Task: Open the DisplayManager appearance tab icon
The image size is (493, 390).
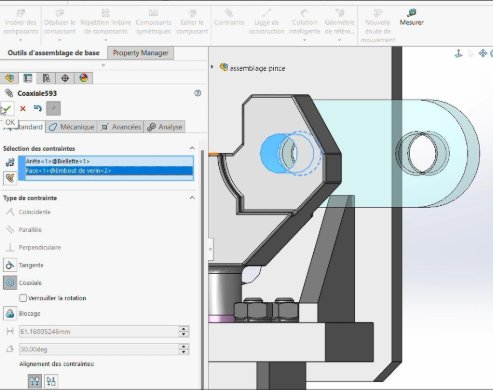Action: pyautogui.click(x=84, y=78)
